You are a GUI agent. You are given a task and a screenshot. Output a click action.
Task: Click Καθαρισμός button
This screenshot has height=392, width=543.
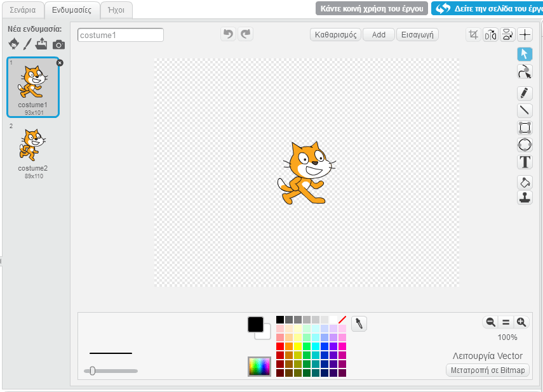tap(335, 35)
